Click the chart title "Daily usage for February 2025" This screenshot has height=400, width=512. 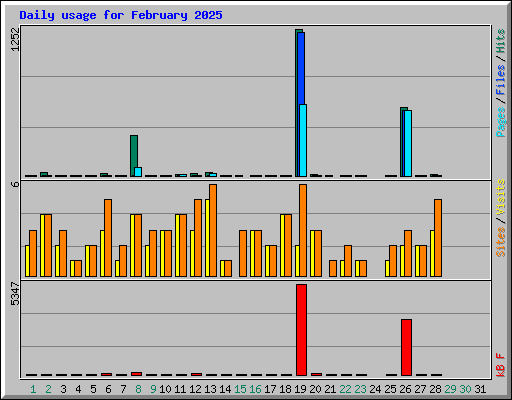tap(121, 15)
